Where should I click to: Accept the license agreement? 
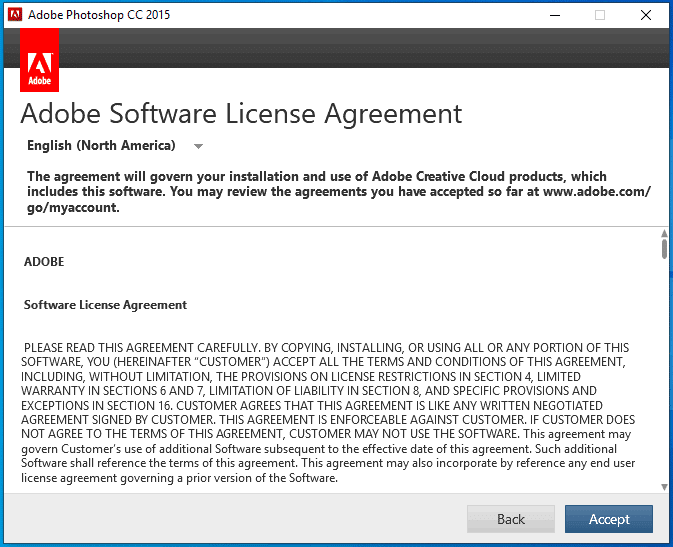pyautogui.click(x=608, y=519)
